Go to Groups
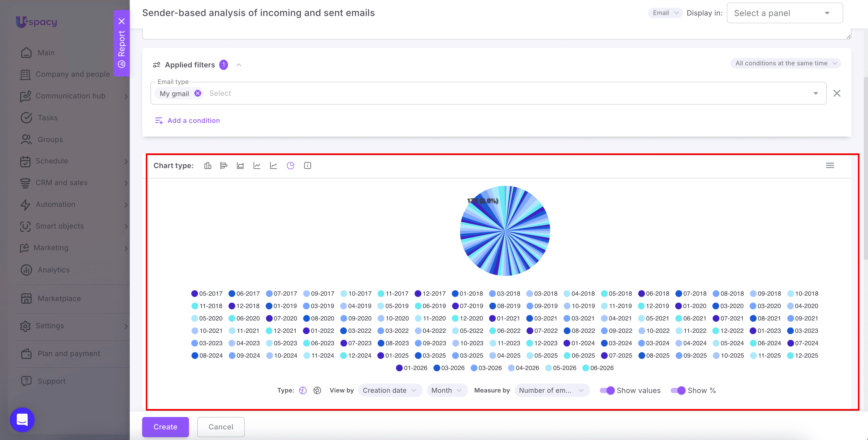868x440 pixels. pos(50,139)
